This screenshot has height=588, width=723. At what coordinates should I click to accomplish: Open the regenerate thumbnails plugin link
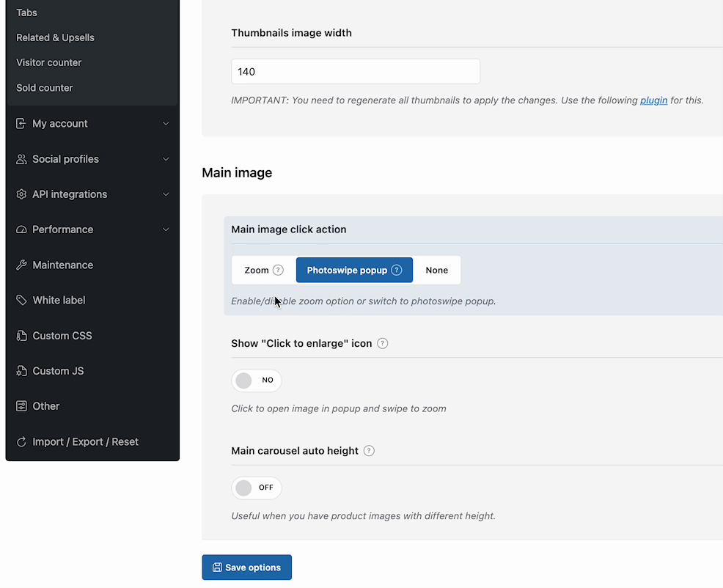pyautogui.click(x=653, y=100)
